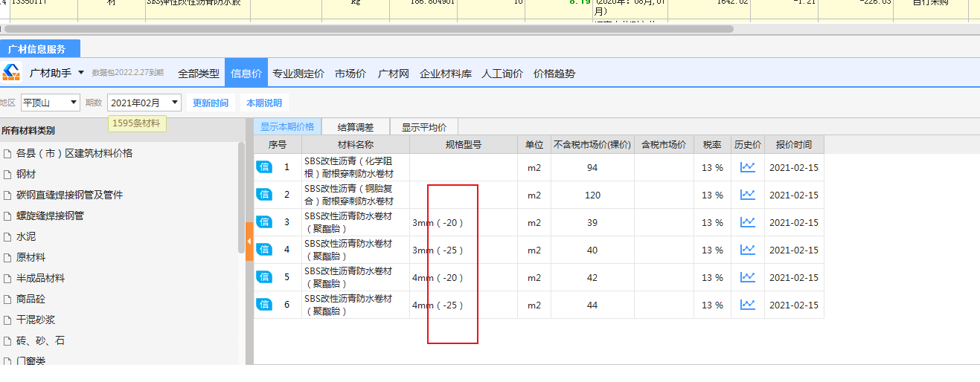
Task: Click the 本期说明 button
Action: (x=264, y=103)
